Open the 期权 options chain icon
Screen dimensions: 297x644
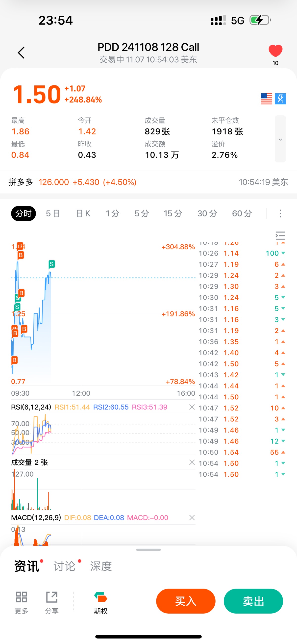coord(101,602)
